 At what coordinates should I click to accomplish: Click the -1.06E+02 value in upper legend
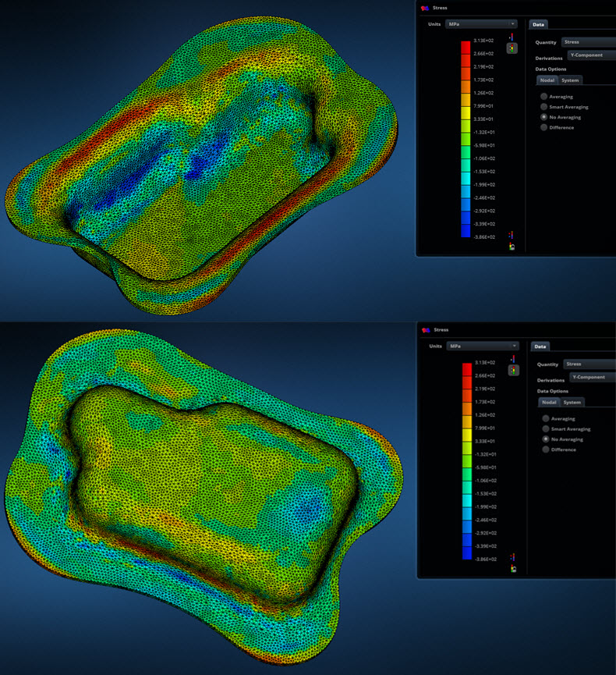coord(484,158)
